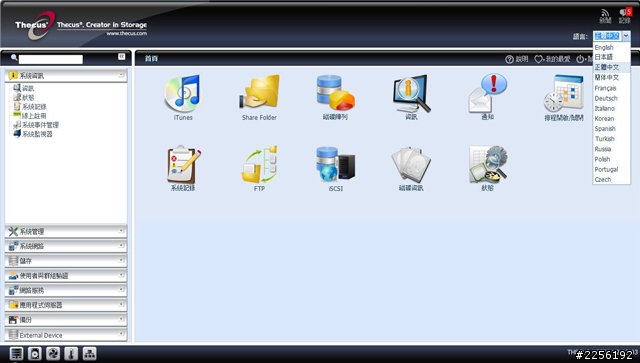This screenshot has width=640, height=363.
Task: Expand the users and groups section
Action: tap(66, 276)
